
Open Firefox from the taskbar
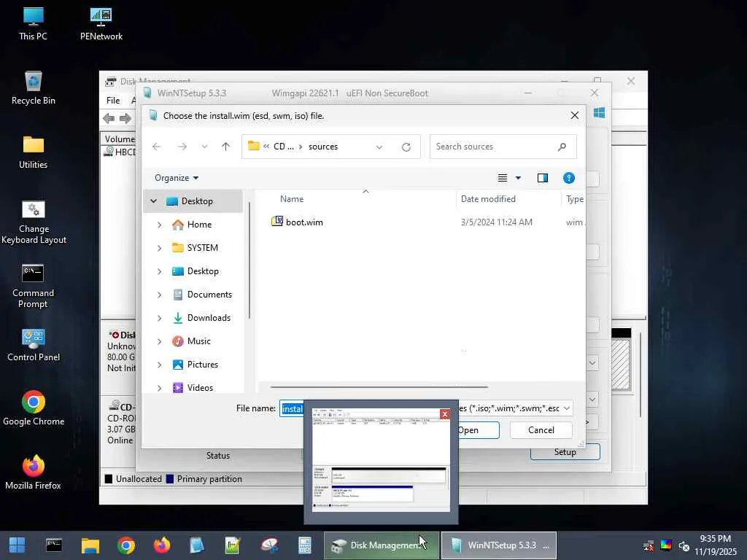coord(162,545)
